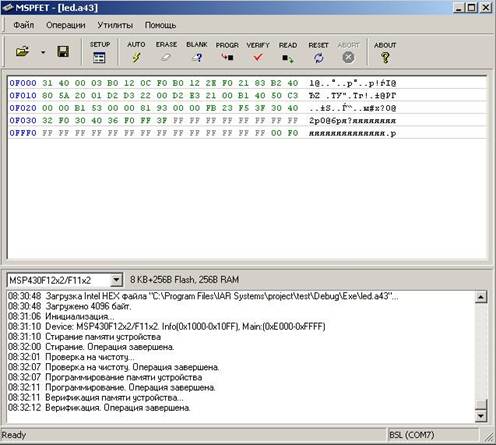Viewport: 496px width, 445px height.
Task: Expand the MSP430F12x2/F11x2 device dropdown
Action: [x=116, y=280]
